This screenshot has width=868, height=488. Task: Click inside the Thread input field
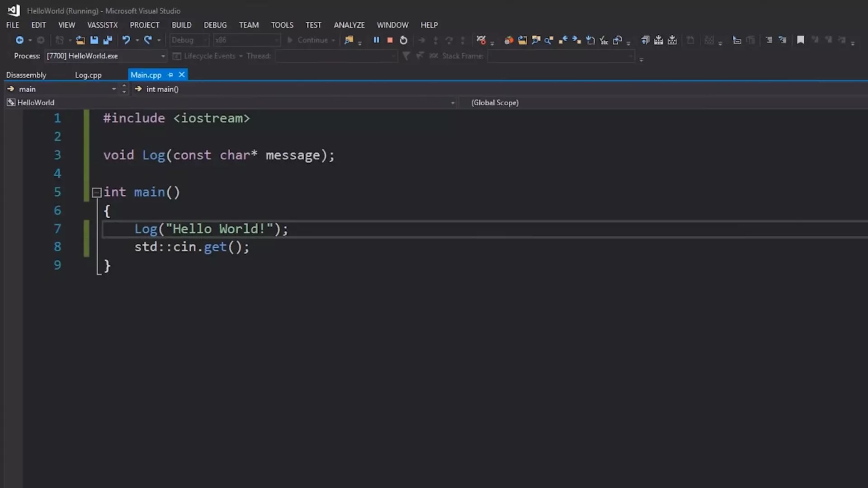[x=336, y=56]
